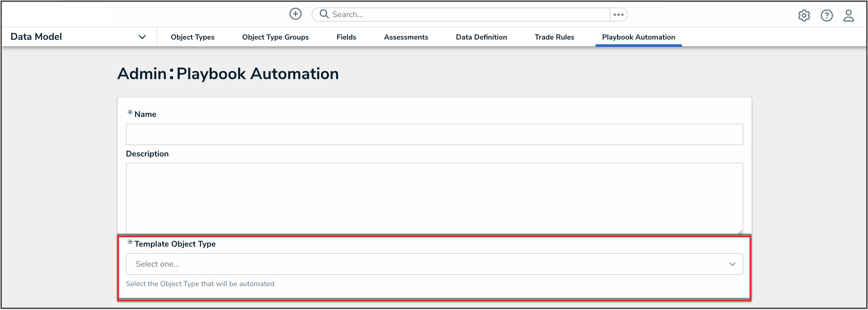868x310 pixels.
Task: Click into the Name input field
Action: tap(434, 134)
